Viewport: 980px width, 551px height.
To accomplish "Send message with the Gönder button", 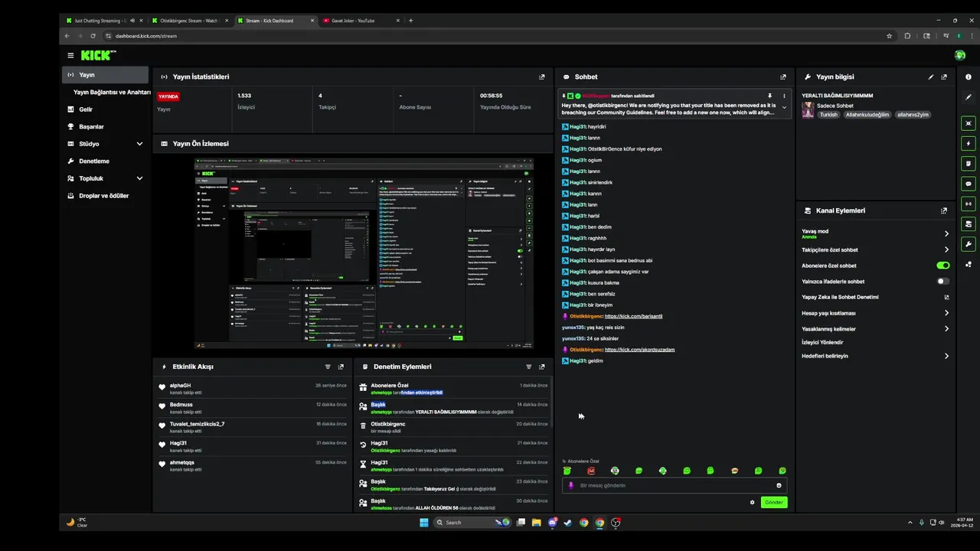I will pyautogui.click(x=774, y=502).
